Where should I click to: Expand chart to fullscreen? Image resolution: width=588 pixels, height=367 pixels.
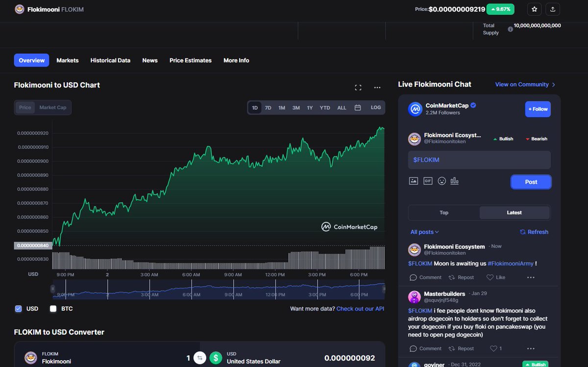click(x=358, y=88)
